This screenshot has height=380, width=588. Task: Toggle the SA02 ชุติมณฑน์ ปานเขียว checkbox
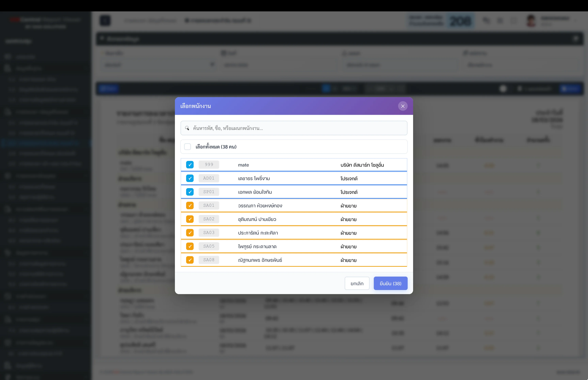190,219
